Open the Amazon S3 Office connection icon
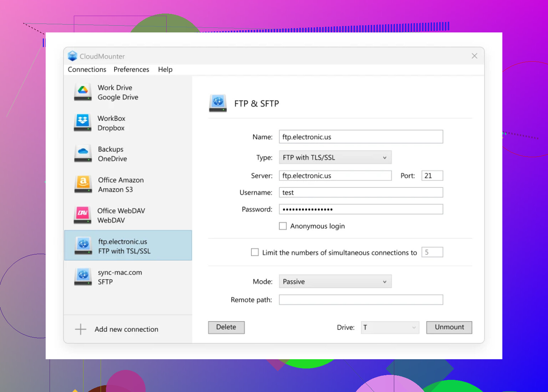The image size is (548, 392). (83, 184)
